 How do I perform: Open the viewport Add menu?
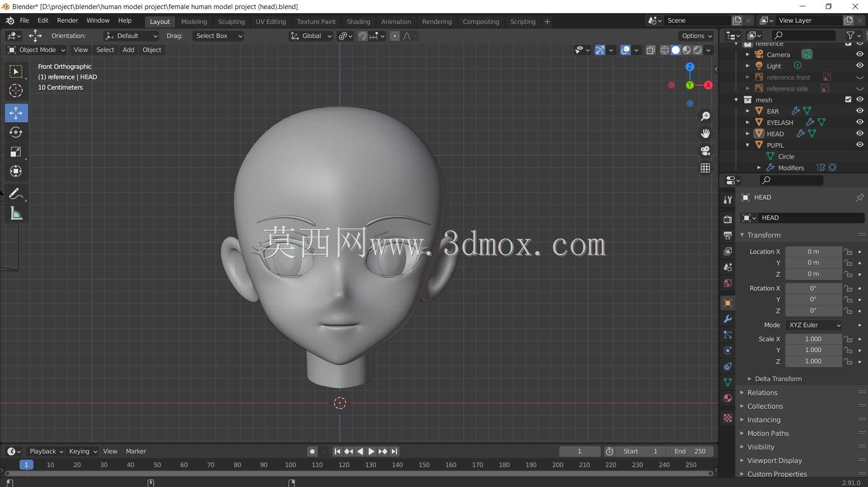[128, 50]
